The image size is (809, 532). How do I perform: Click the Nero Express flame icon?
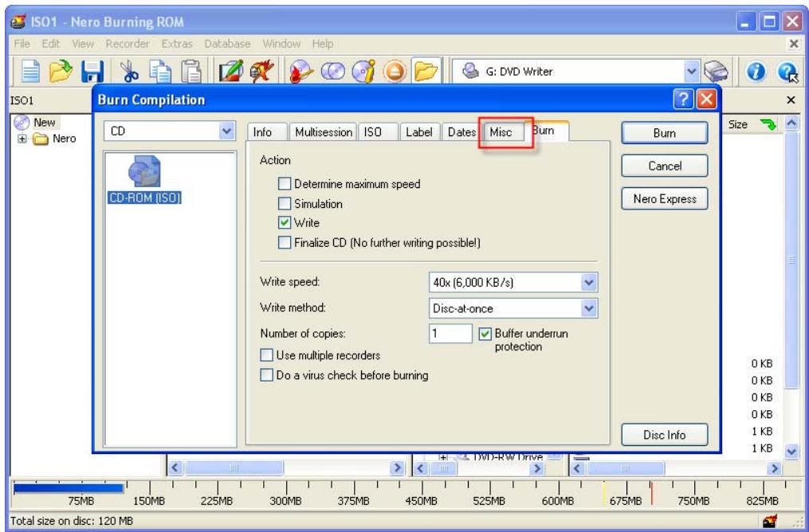260,72
